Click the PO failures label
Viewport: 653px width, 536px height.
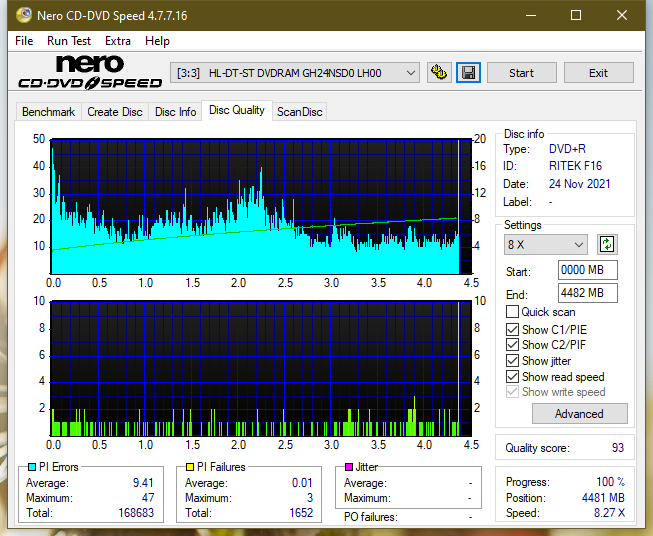(371, 517)
